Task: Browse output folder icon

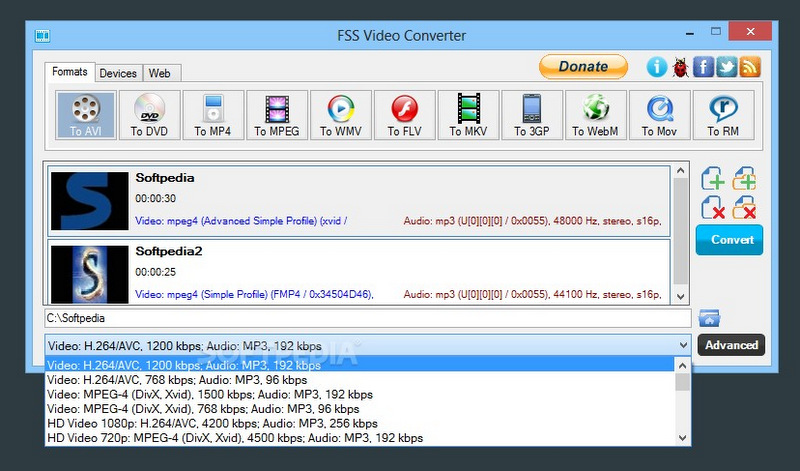Action: pyautogui.click(x=709, y=318)
